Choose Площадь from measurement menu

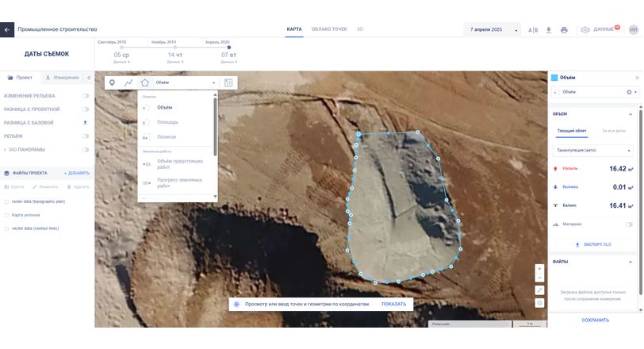pos(167,122)
